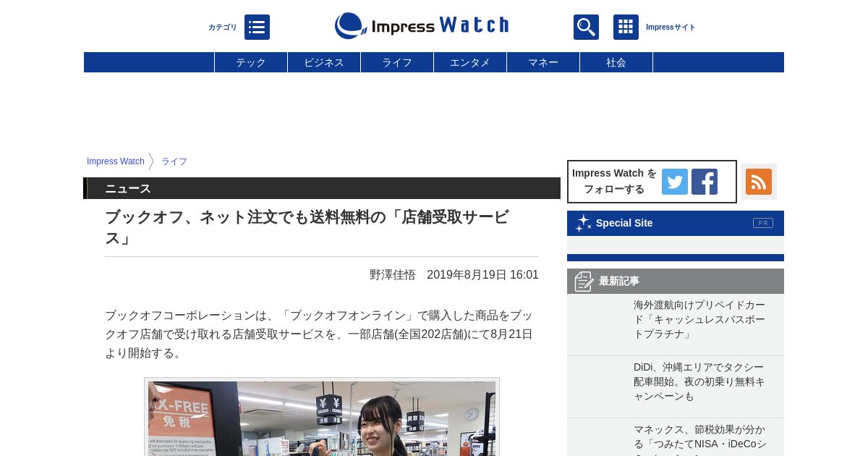This screenshot has height=456, width=868.
Task: Click カテゴリ label text
Action: (223, 28)
